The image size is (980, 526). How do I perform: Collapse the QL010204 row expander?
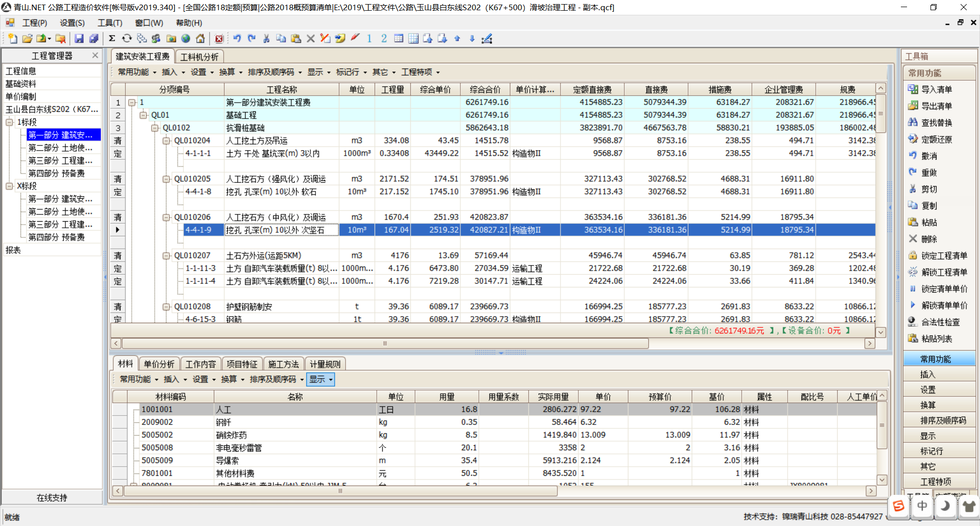[166, 140]
